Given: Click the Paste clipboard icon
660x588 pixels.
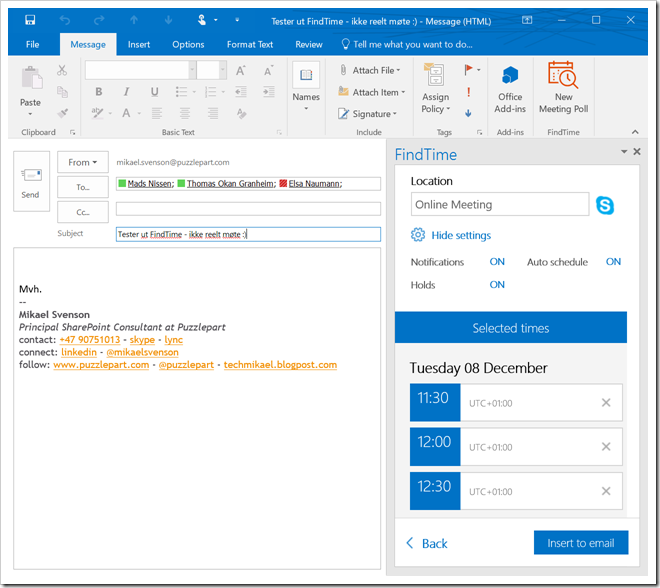Looking at the screenshot, I should point(32,77).
